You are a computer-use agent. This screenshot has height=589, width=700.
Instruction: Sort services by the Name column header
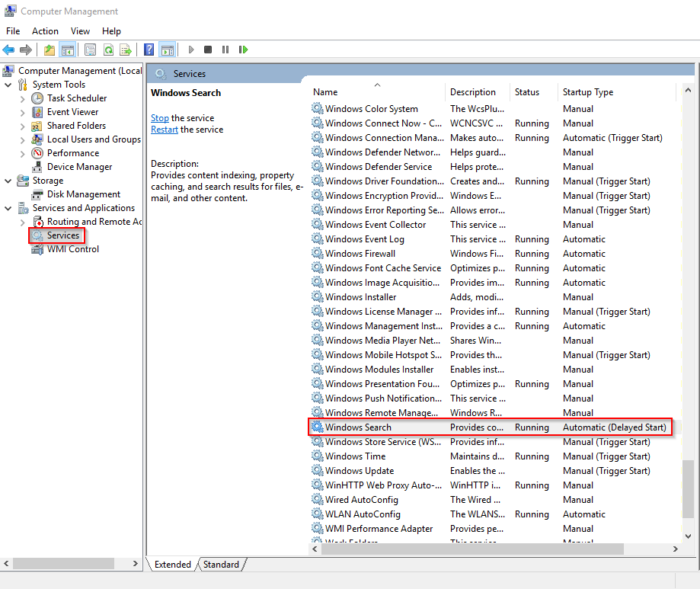coord(378,92)
